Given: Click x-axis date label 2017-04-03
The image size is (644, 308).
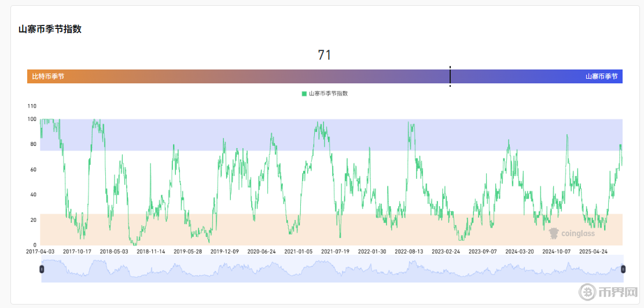Looking at the screenshot, I should click(x=41, y=252).
